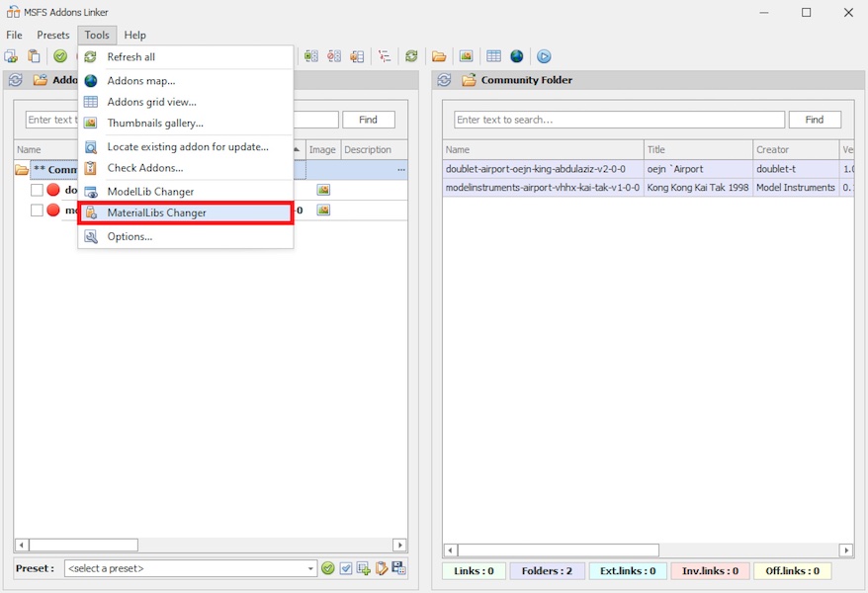Image resolution: width=868 pixels, height=593 pixels.
Task: Click the folder icon in Addons panel header
Action: click(40, 80)
